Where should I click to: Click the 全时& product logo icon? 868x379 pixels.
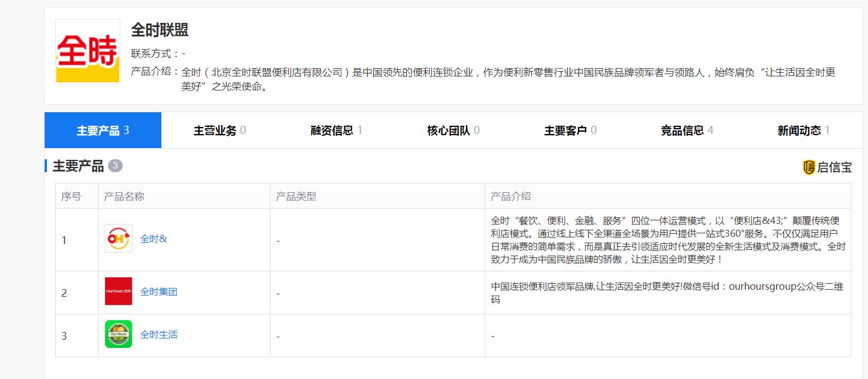(x=118, y=239)
